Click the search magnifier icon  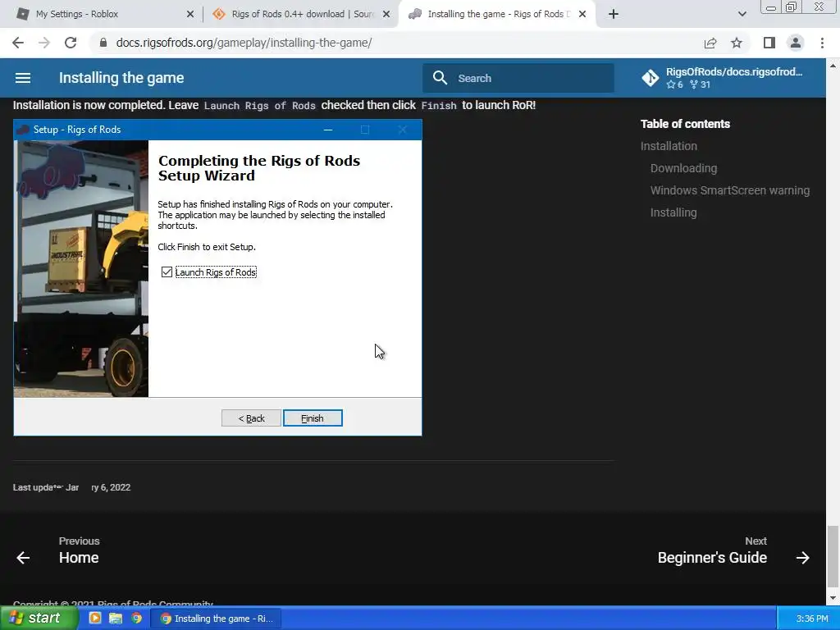click(440, 78)
